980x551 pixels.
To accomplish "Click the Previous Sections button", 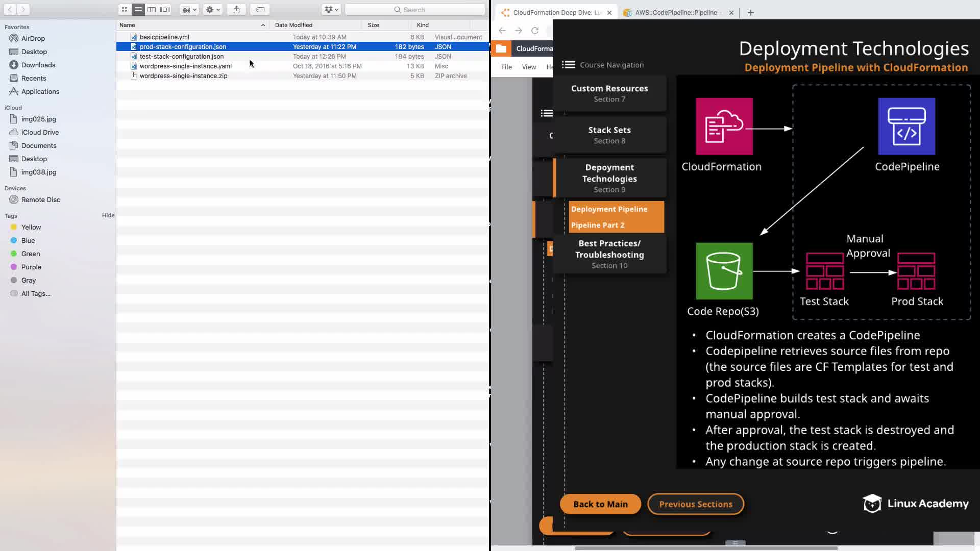I will 695,504.
